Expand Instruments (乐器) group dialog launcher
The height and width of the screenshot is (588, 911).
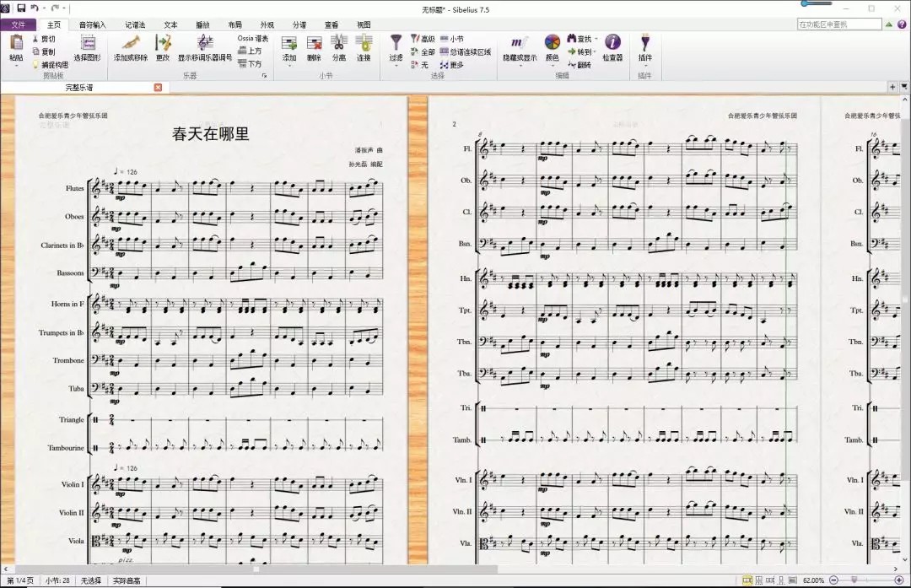[264, 76]
